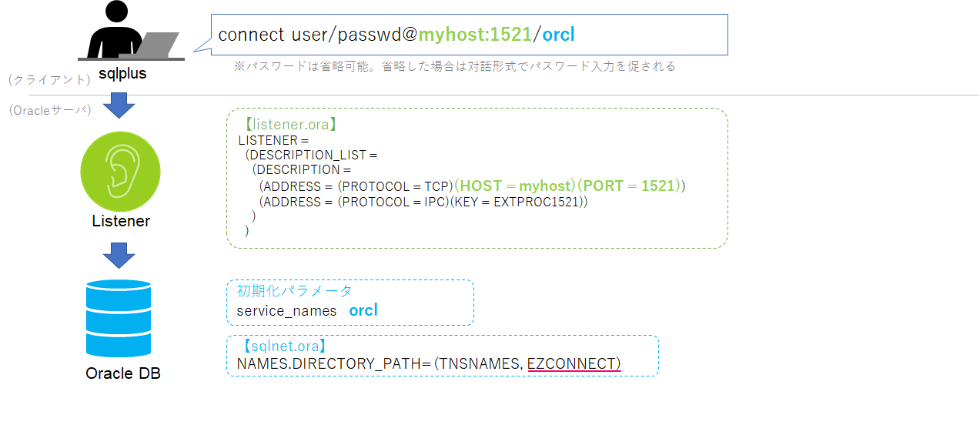Click the blue arrow below Listener
The image size is (980, 435).
click(119, 255)
